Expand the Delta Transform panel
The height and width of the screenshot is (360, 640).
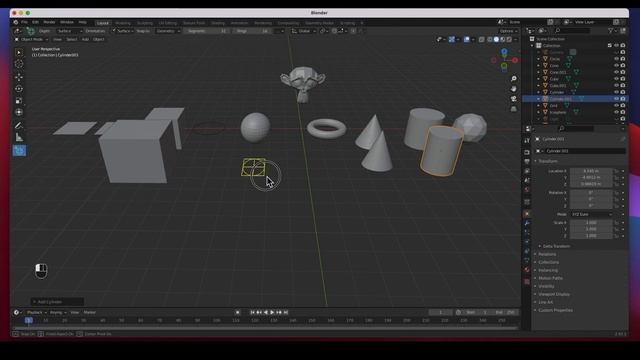(556, 246)
